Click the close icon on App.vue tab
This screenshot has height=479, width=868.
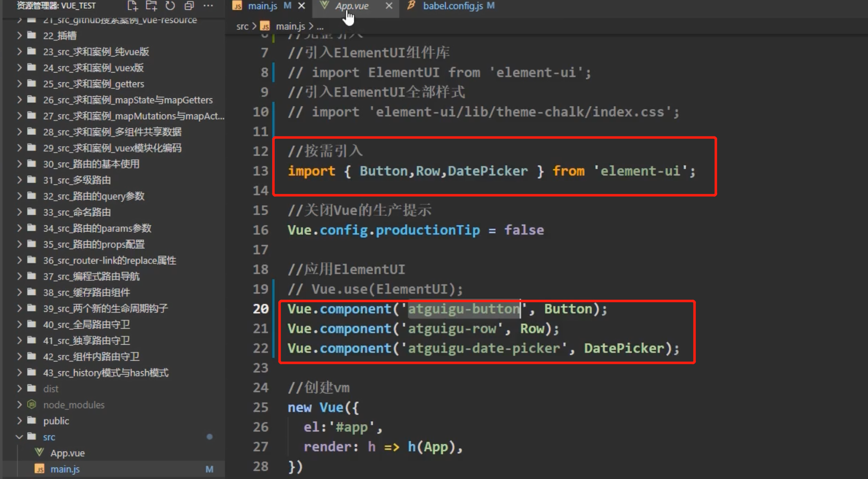(x=389, y=6)
